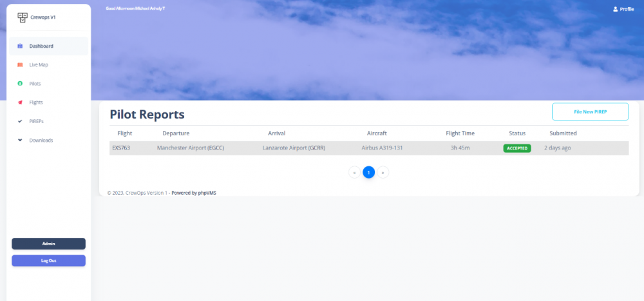Viewport: 644px width, 301px height.
Task: Click the File New PIREP button
Action: (x=591, y=112)
